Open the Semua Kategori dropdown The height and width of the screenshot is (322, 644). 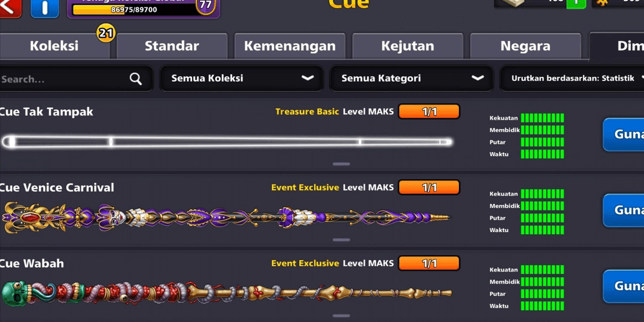click(x=411, y=78)
